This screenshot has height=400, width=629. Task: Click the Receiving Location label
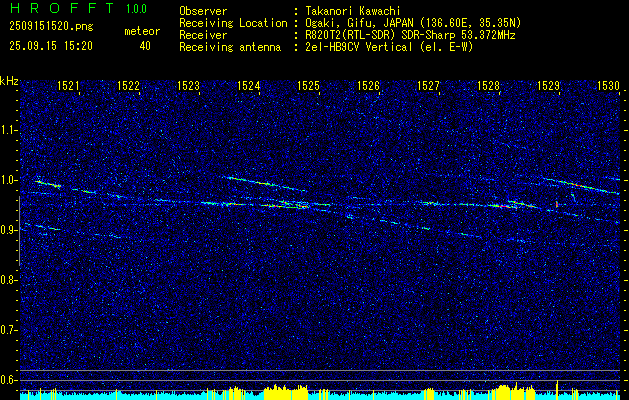click(233, 23)
